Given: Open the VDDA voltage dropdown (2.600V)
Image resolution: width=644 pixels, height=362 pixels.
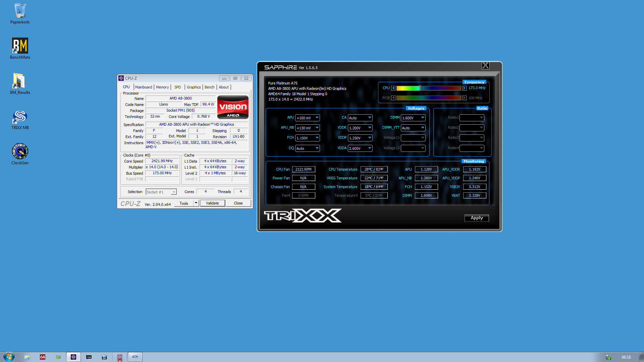Looking at the screenshot, I should pos(360,148).
